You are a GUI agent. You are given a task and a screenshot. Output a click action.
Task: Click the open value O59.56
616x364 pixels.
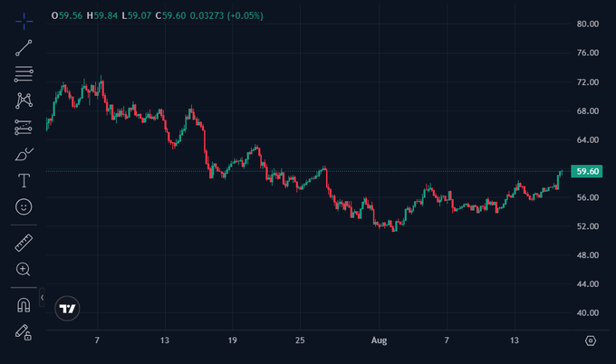(67, 15)
